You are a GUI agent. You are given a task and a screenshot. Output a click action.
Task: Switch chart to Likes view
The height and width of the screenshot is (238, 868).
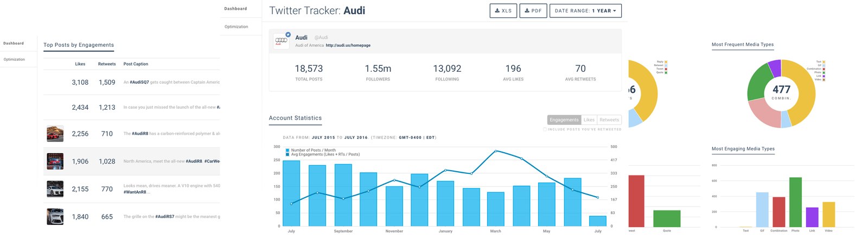coord(589,120)
